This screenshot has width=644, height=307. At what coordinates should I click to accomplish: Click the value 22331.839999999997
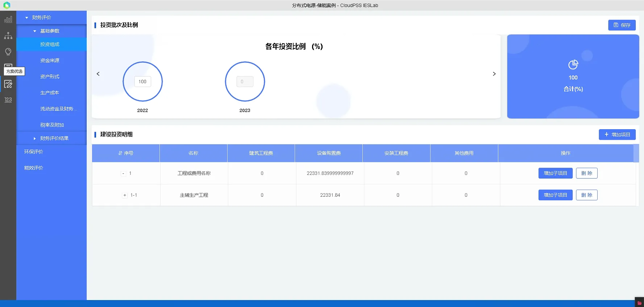click(x=330, y=173)
